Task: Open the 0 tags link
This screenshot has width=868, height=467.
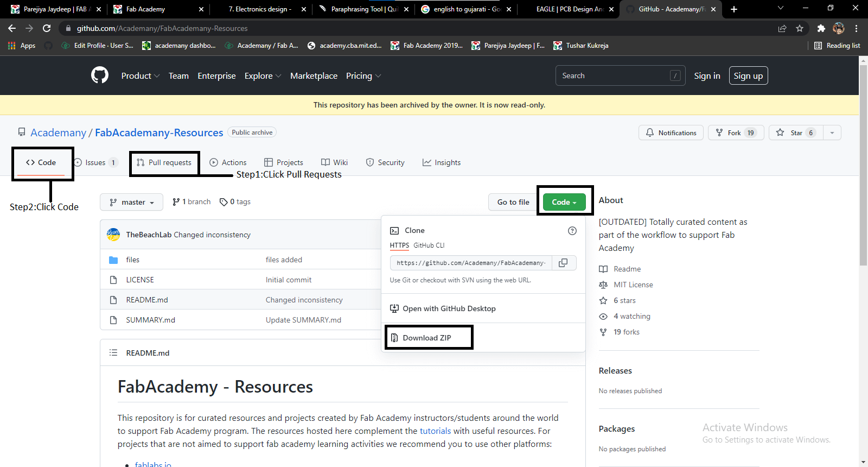Action: click(235, 201)
